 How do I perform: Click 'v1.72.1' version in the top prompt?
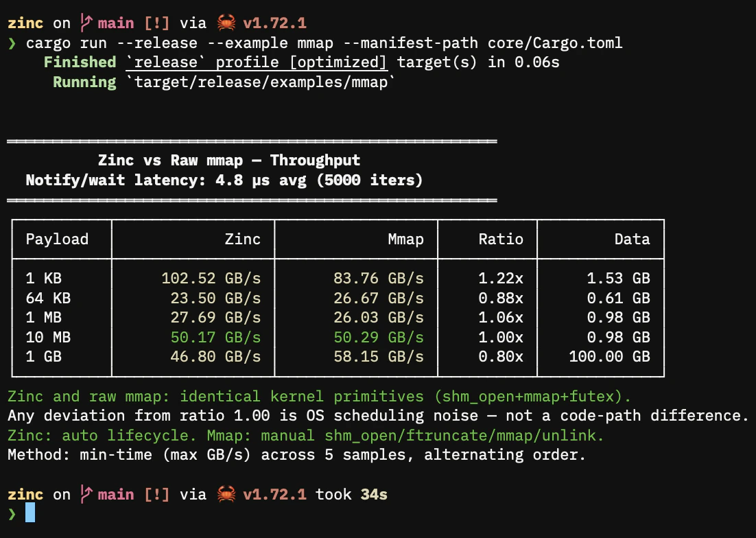click(x=275, y=23)
